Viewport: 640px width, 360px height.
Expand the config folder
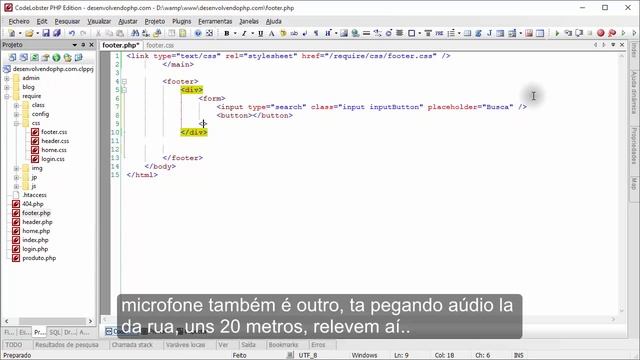point(17,114)
